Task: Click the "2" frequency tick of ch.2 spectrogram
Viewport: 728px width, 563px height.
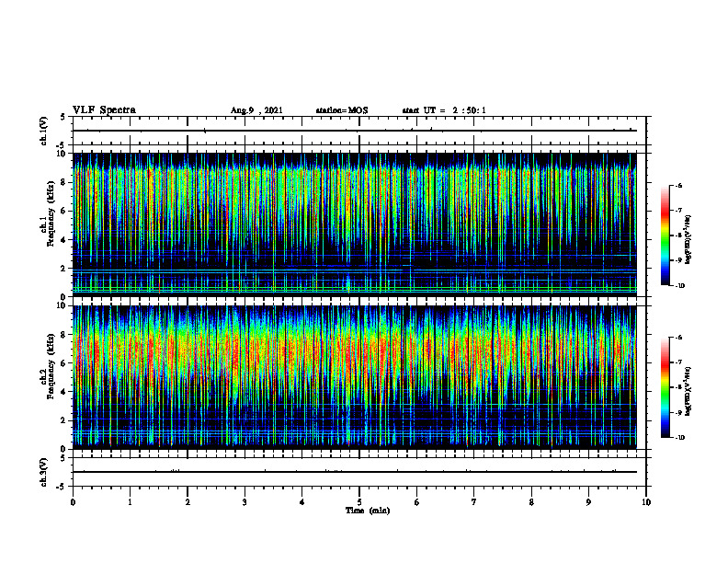Action: (x=63, y=420)
